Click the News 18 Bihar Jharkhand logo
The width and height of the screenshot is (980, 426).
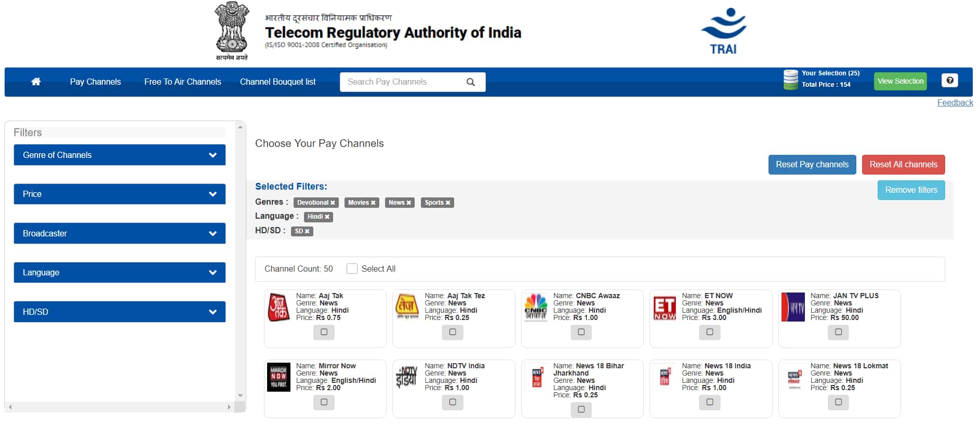[537, 378]
